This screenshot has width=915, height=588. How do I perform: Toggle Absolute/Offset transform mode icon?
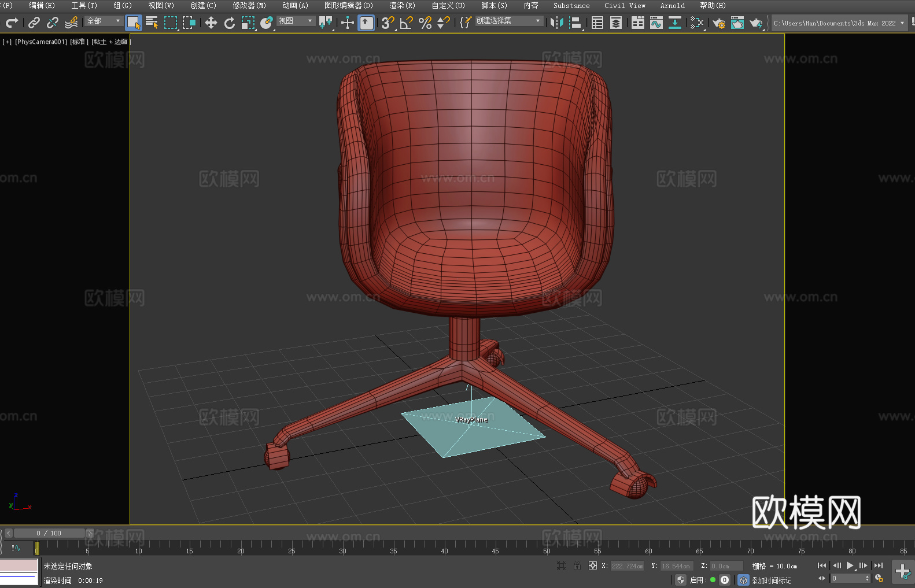click(593, 565)
